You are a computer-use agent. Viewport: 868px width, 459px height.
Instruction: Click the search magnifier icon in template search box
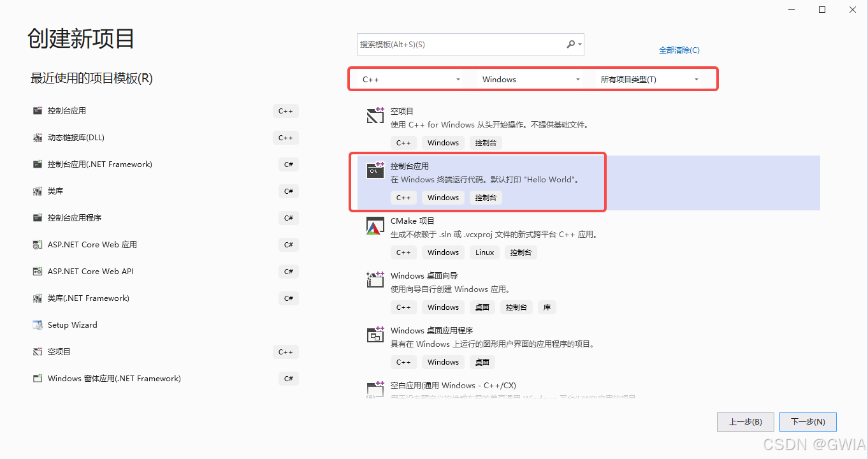click(x=571, y=45)
